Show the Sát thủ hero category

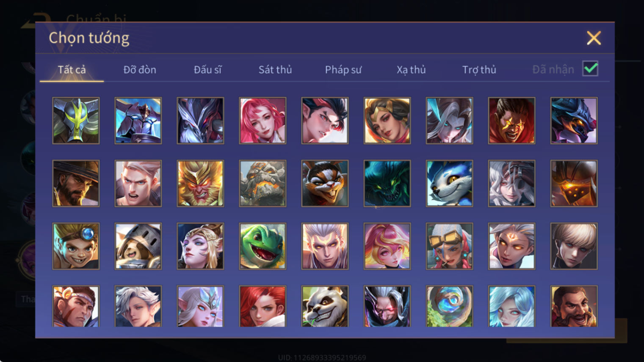click(275, 69)
